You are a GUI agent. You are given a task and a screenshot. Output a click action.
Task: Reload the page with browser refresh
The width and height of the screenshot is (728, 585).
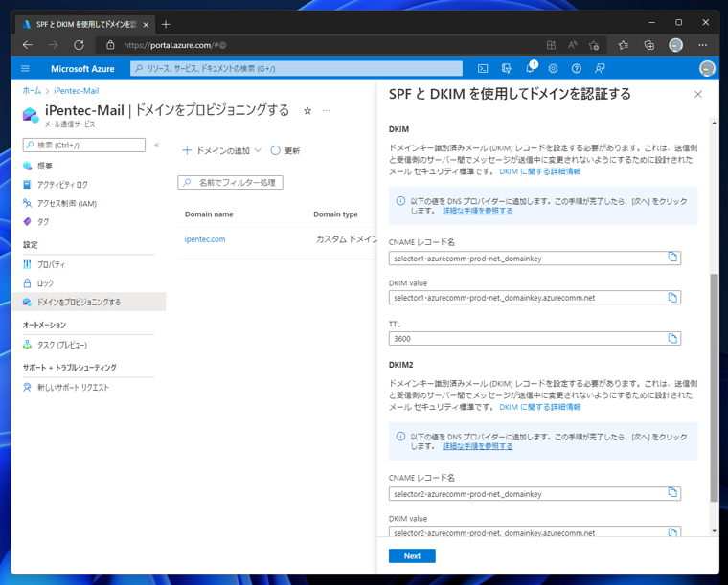79,45
